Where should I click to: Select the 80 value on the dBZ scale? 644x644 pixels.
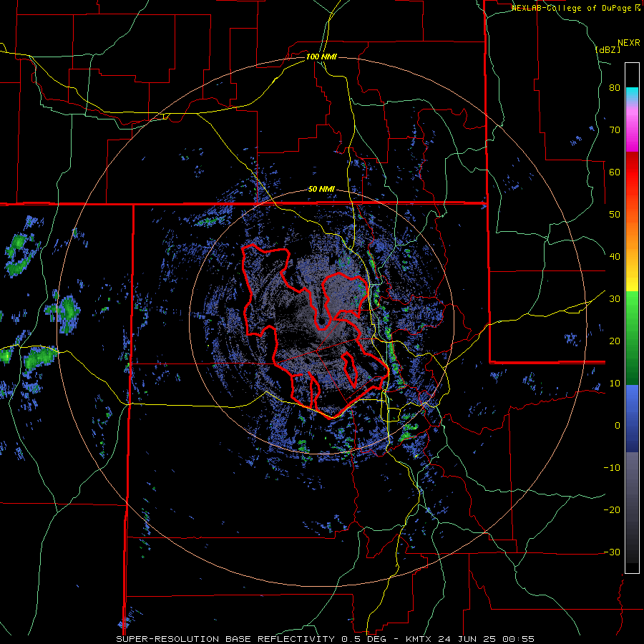(615, 87)
